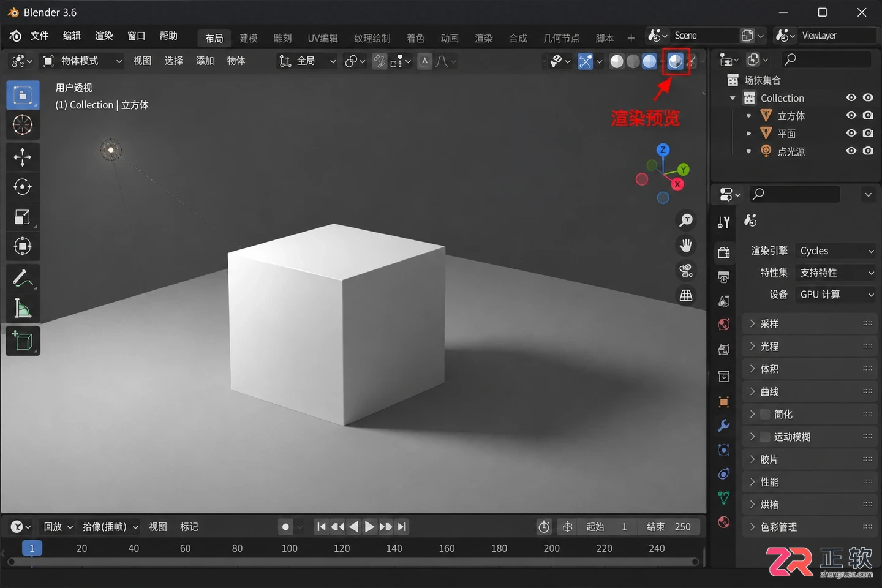Jump to the first frame
882x588 pixels.
tap(321, 527)
